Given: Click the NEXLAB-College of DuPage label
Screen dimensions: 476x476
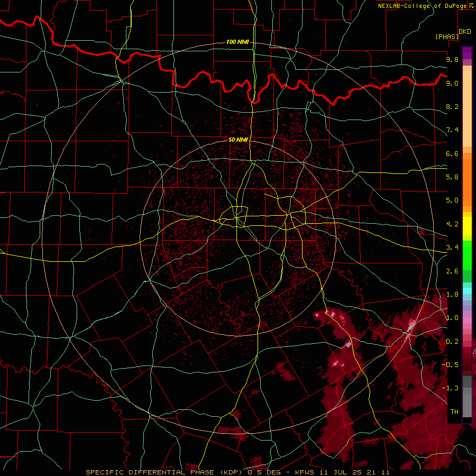Looking at the screenshot, I should click(422, 6).
